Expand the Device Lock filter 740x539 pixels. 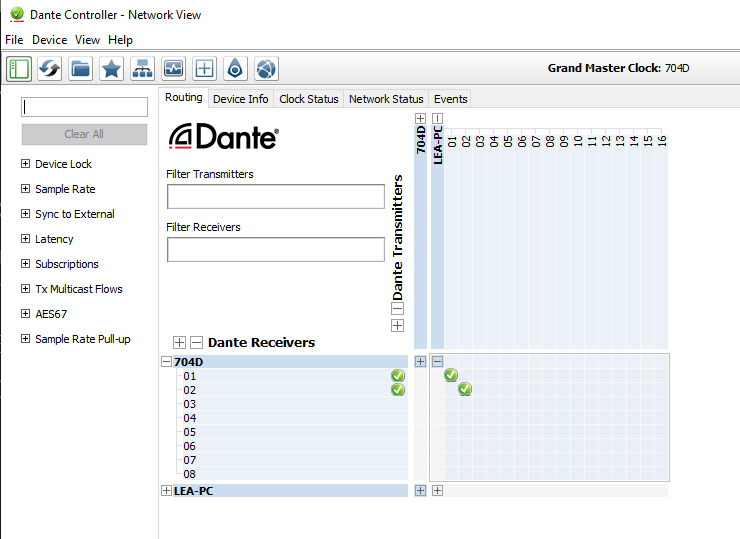[x=25, y=164]
